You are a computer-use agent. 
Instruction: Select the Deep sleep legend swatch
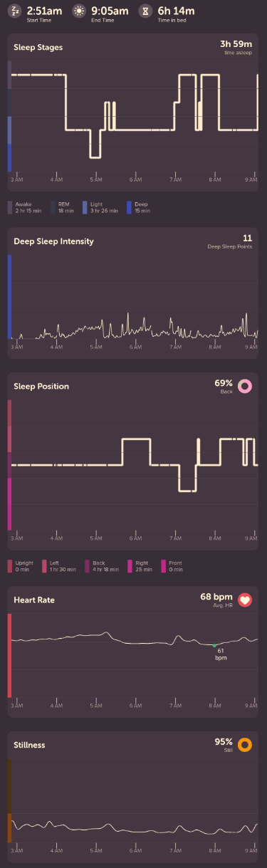pos(130,207)
